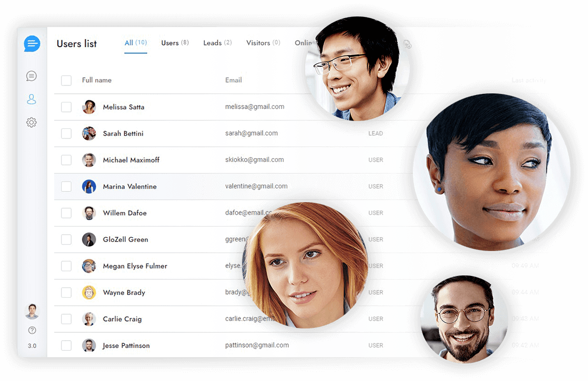Sort users by the Email column header

click(234, 80)
